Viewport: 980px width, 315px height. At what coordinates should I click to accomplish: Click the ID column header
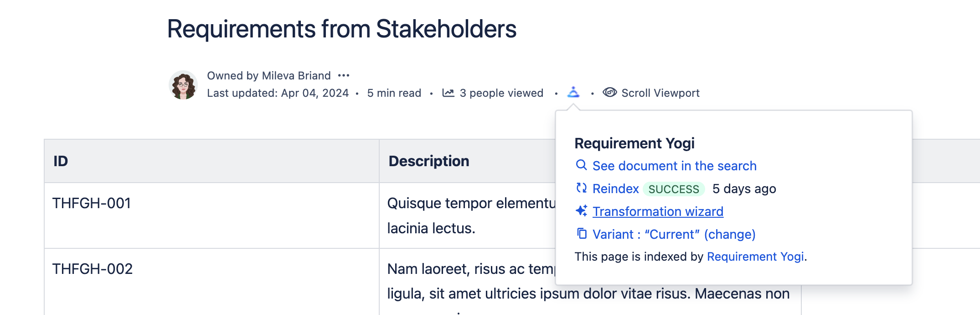(61, 161)
